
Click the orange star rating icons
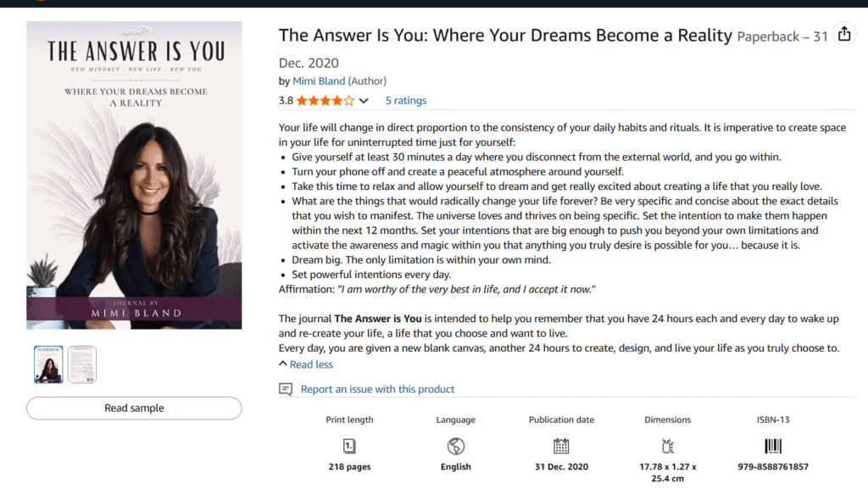click(x=325, y=101)
